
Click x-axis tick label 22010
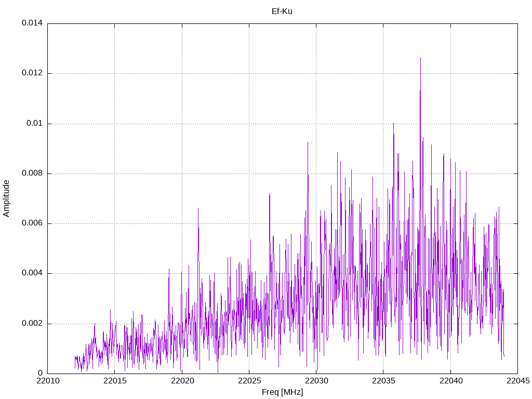tap(48, 381)
